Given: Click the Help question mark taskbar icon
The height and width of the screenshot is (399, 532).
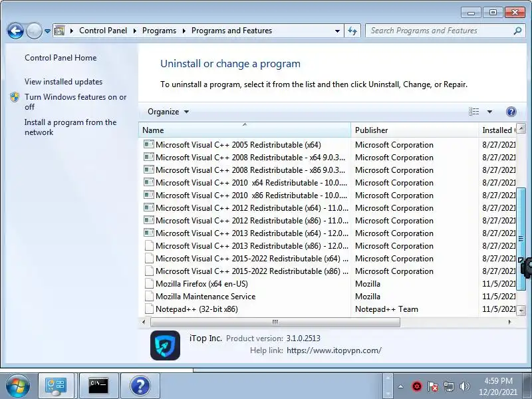Looking at the screenshot, I should (x=140, y=386).
